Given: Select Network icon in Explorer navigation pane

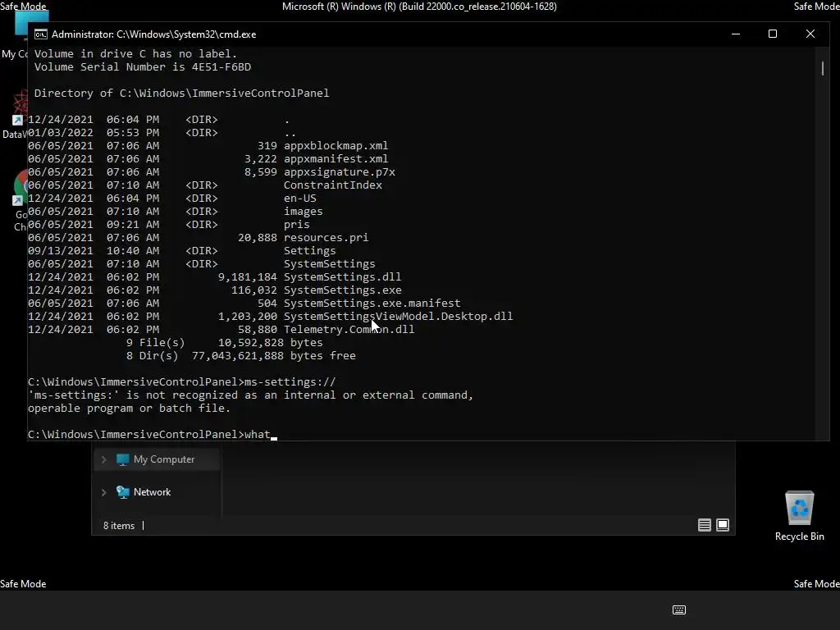Looking at the screenshot, I should click(123, 492).
